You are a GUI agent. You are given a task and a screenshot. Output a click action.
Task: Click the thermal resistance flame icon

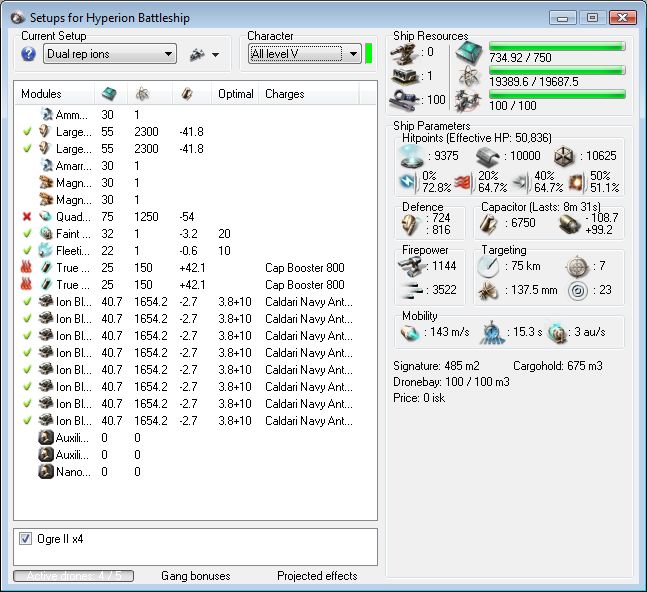(x=463, y=182)
